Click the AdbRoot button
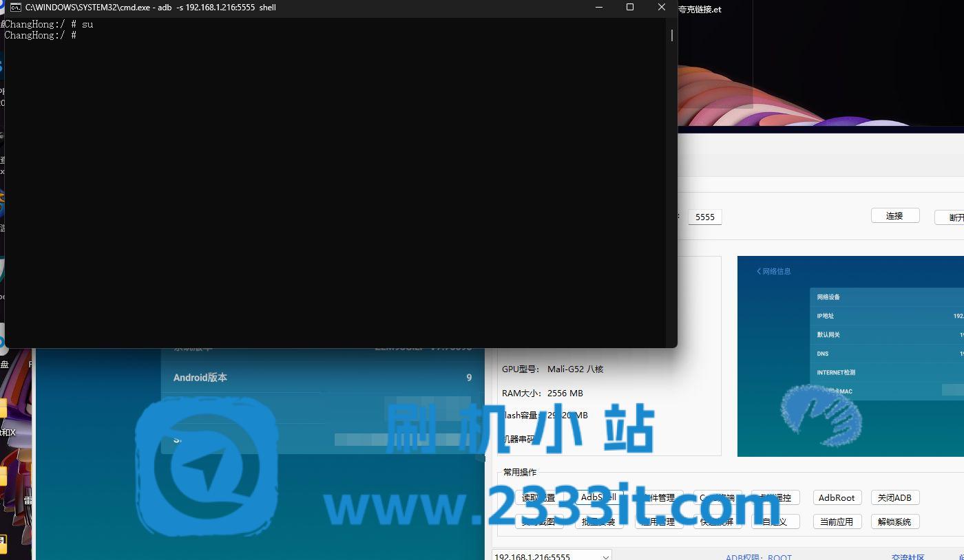 pos(837,498)
